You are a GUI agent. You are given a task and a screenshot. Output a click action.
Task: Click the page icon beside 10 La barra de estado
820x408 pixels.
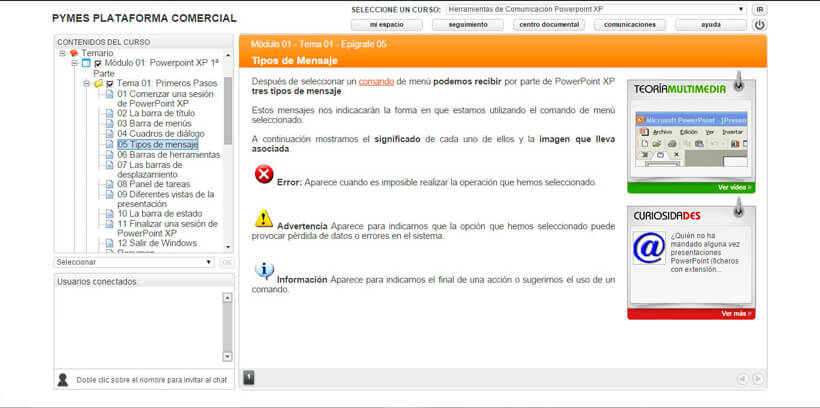click(x=109, y=214)
